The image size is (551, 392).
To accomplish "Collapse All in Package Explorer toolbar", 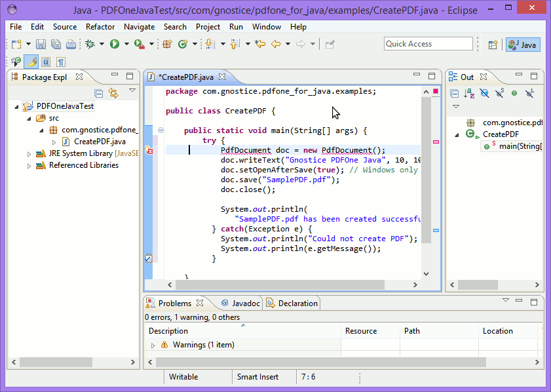I will tap(99, 93).
